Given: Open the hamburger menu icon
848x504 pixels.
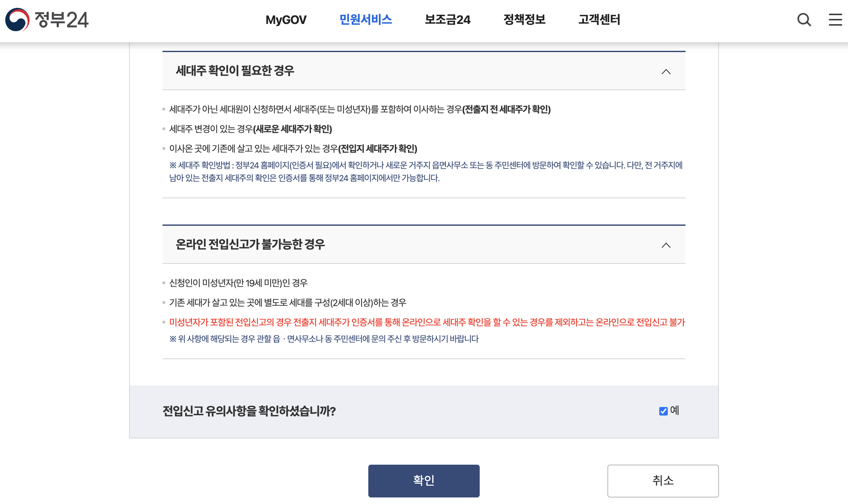Looking at the screenshot, I should tap(835, 20).
